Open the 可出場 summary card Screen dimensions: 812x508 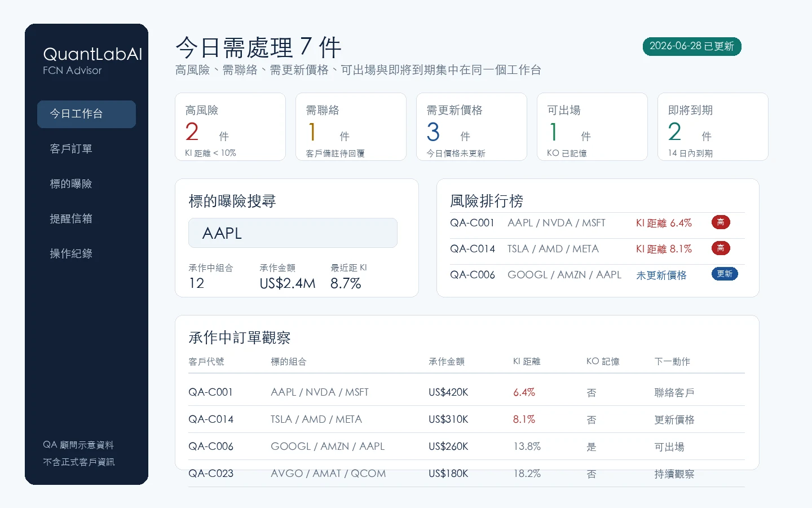(592, 127)
